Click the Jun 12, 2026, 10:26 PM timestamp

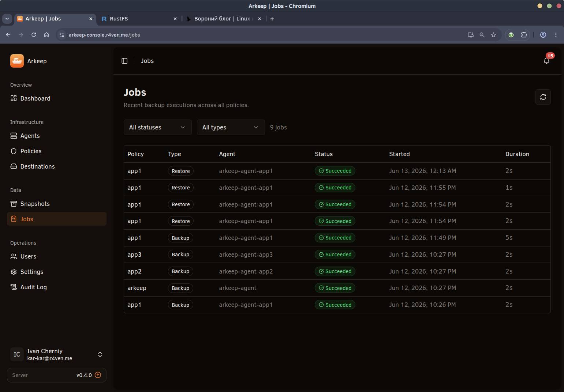pos(422,305)
